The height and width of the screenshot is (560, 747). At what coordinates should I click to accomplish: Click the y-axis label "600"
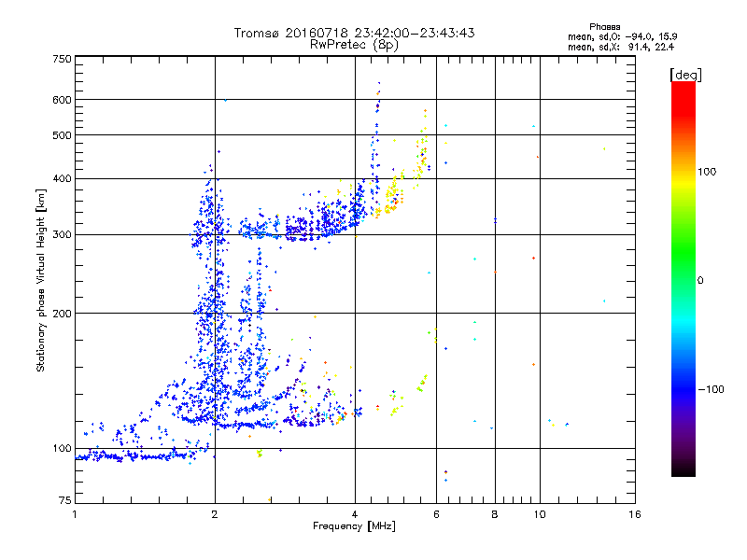click(x=62, y=100)
